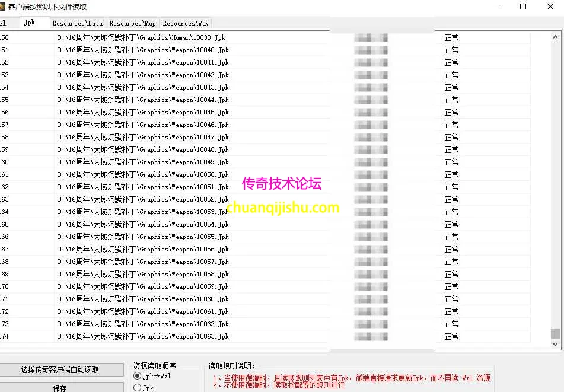The image size is (564, 392).
Task: Click the 正常 status of the first row
Action: [451, 37]
